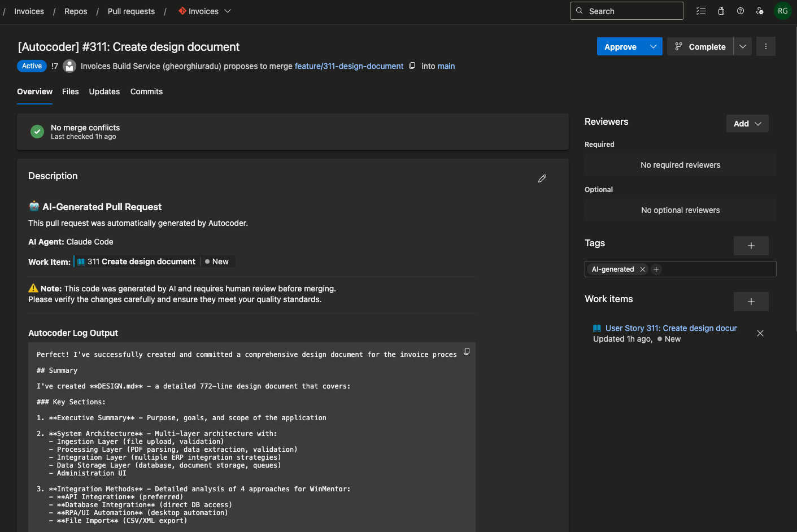Switch to the Files tab
The image size is (797, 532).
pos(70,91)
